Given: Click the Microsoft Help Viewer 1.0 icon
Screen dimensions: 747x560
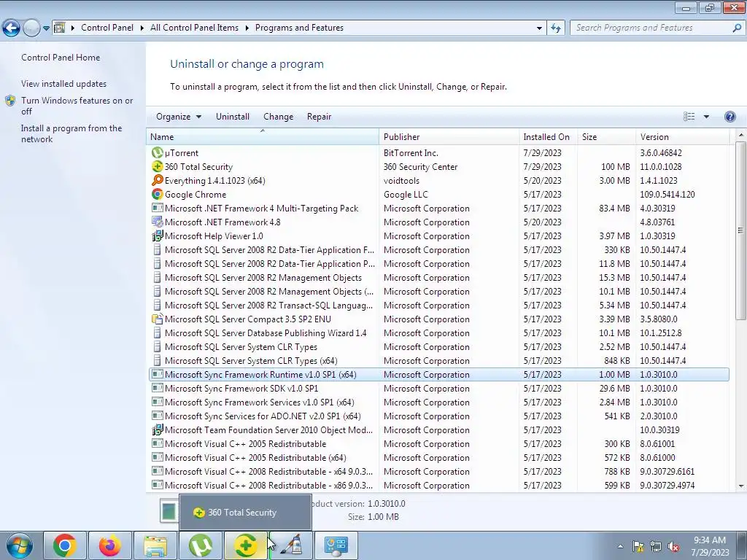Looking at the screenshot, I should click(158, 236).
